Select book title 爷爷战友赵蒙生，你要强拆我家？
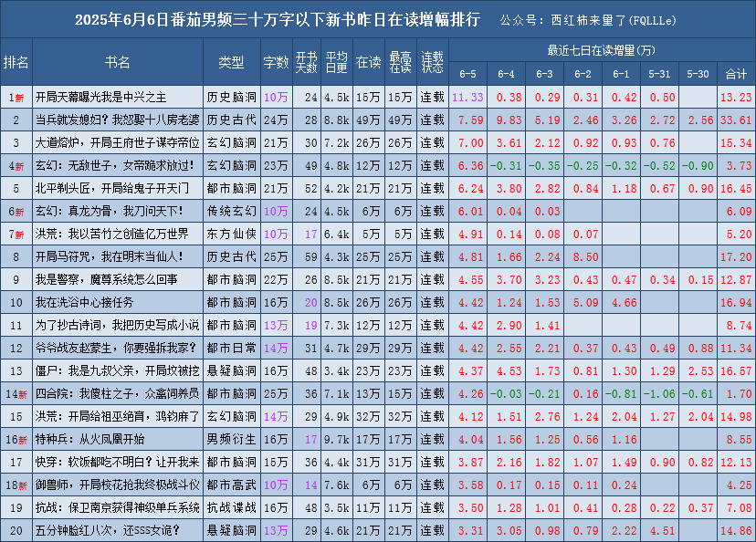756x542 pixels. [x=116, y=348]
